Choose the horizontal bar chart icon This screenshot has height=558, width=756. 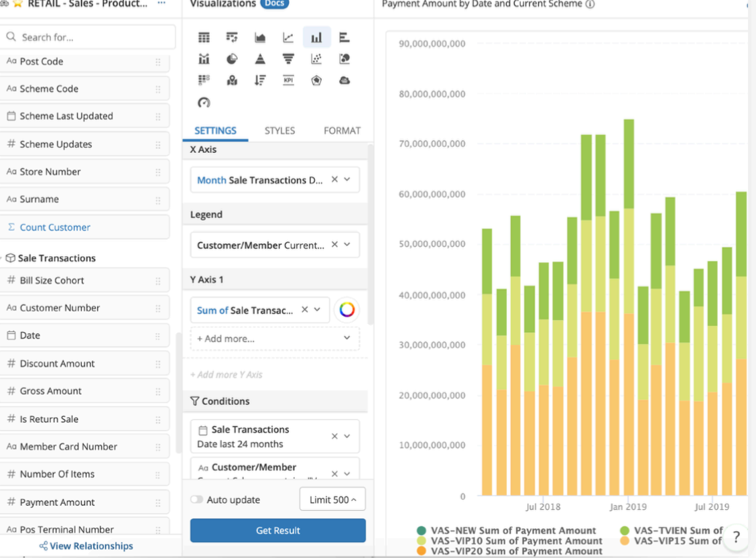click(x=344, y=38)
